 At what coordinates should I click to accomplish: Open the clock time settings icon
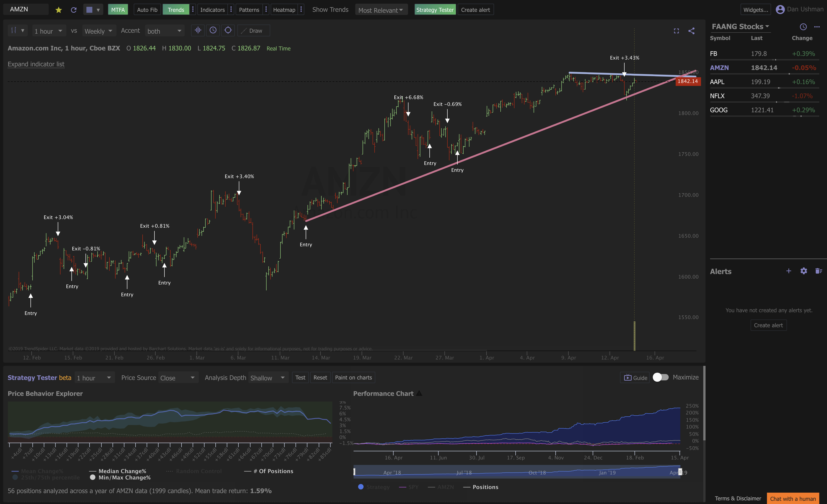tap(213, 30)
